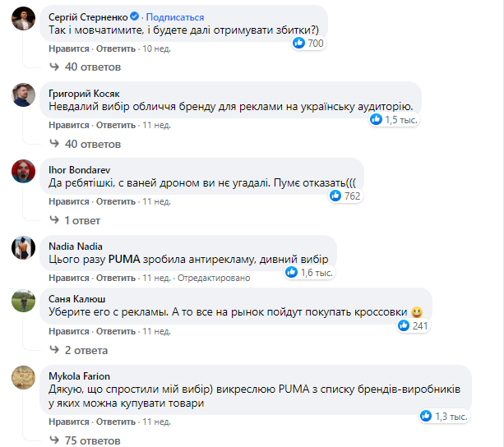This screenshot has height=447, width=504.
Task: Like Григорий Косяк's comment via Нравится
Action: click(x=68, y=125)
